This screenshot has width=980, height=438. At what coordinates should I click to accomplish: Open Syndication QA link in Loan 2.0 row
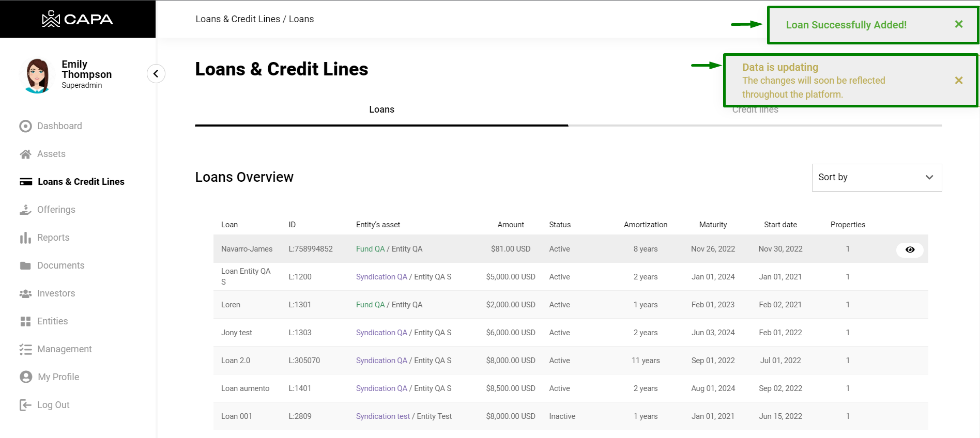point(381,361)
